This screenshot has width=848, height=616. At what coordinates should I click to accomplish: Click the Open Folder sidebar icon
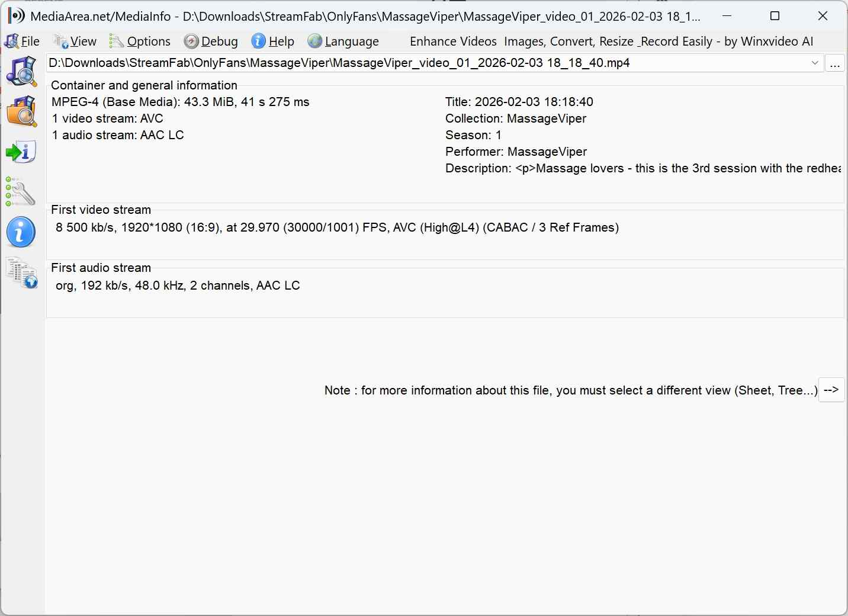21,111
